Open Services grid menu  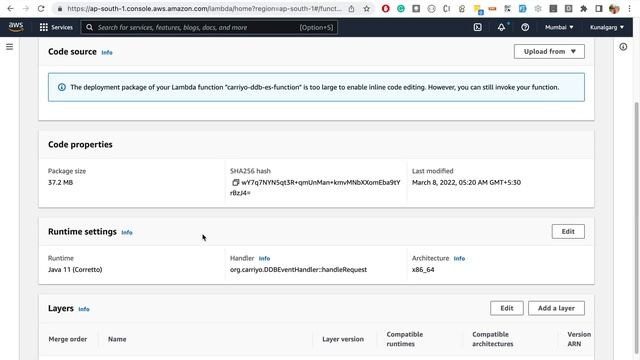tap(56, 27)
